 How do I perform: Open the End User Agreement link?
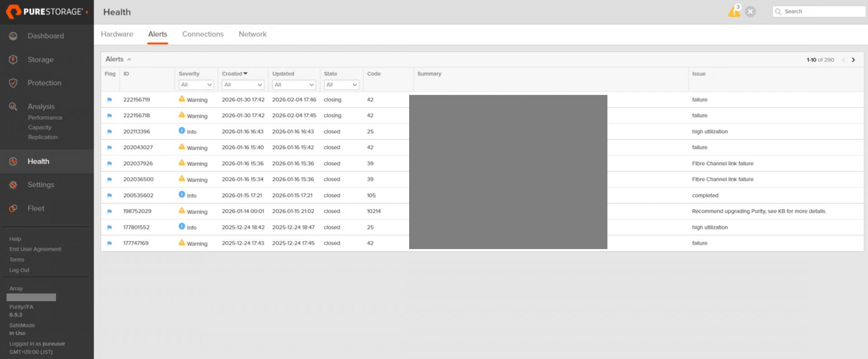point(35,249)
